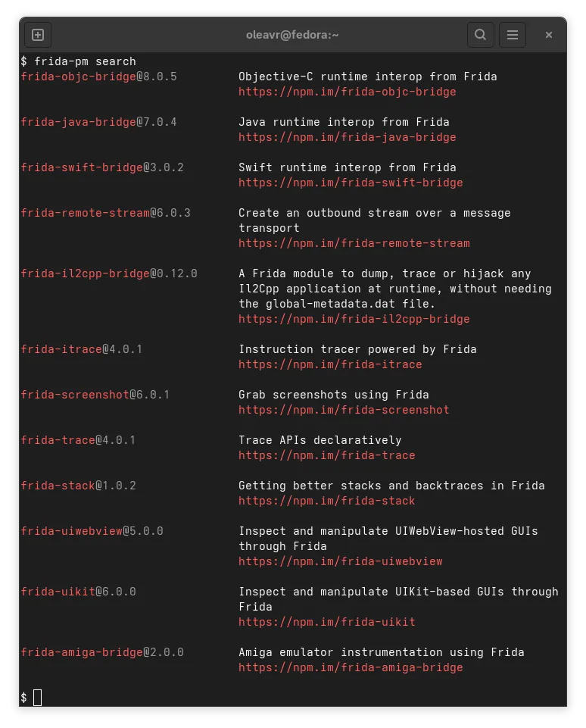Open the frida-amiga-bridge npm link
The width and height of the screenshot is (586, 728).
pyautogui.click(x=351, y=667)
